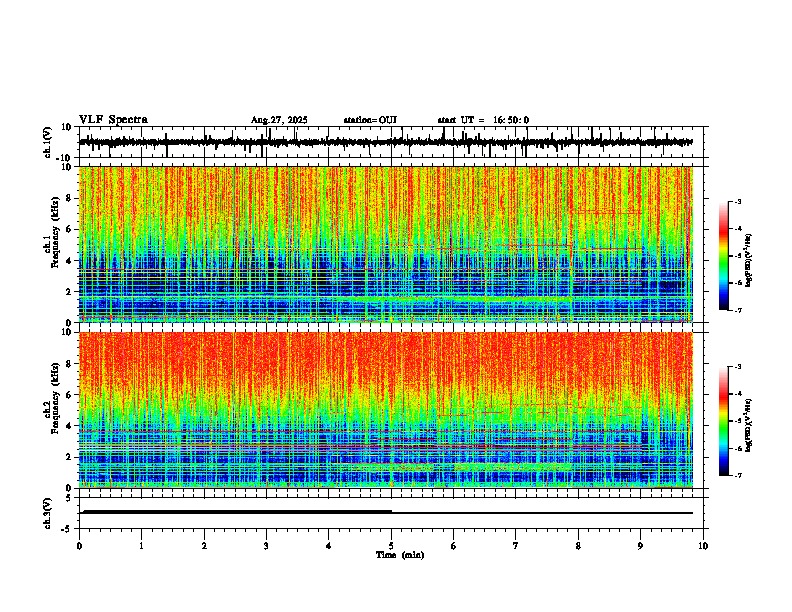The image size is (792, 612).
Task: Click the "station=OUI" header label
Action: (x=370, y=120)
